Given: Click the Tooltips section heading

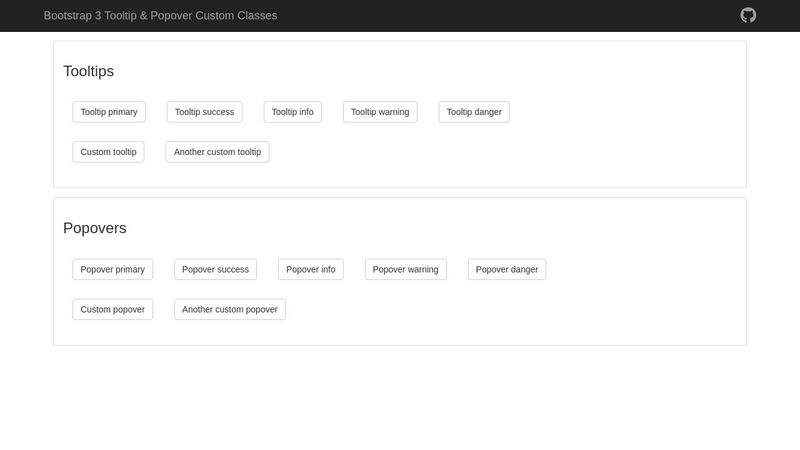Looking at the screenshot, I should [x=89, y=71].
